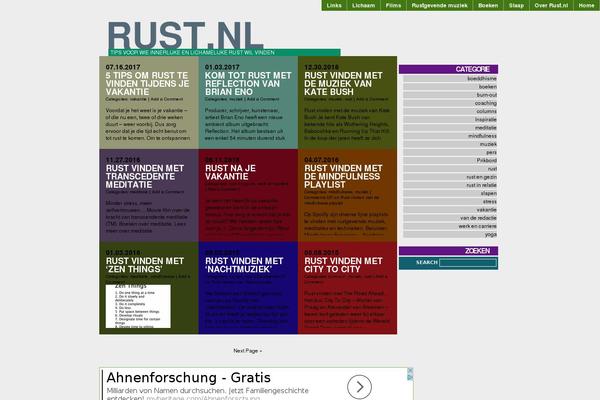600x400 pixels.
Task: Click the RUST.NL site logo
Action: tap(186, 36)
